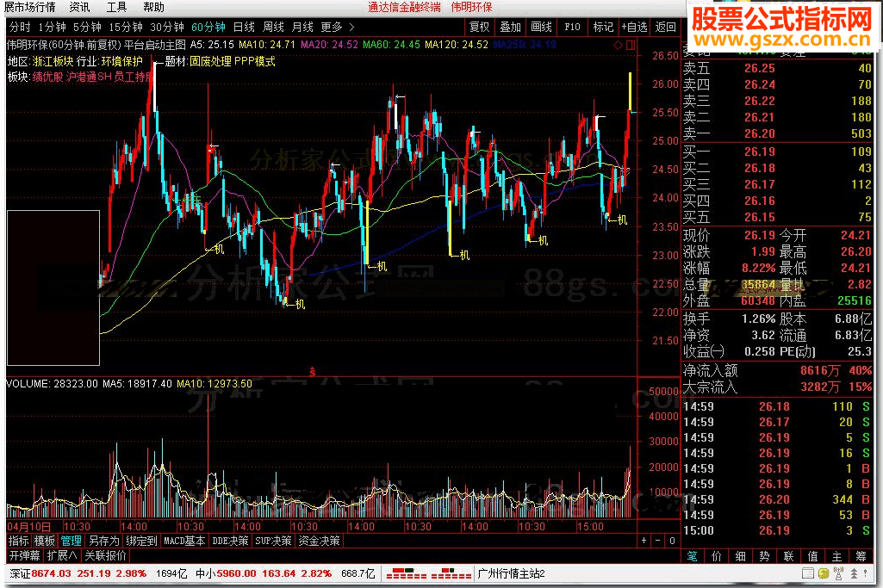Click the 复权 toolbar button
This screenshot has height=588, width=883.
(480, 27)
